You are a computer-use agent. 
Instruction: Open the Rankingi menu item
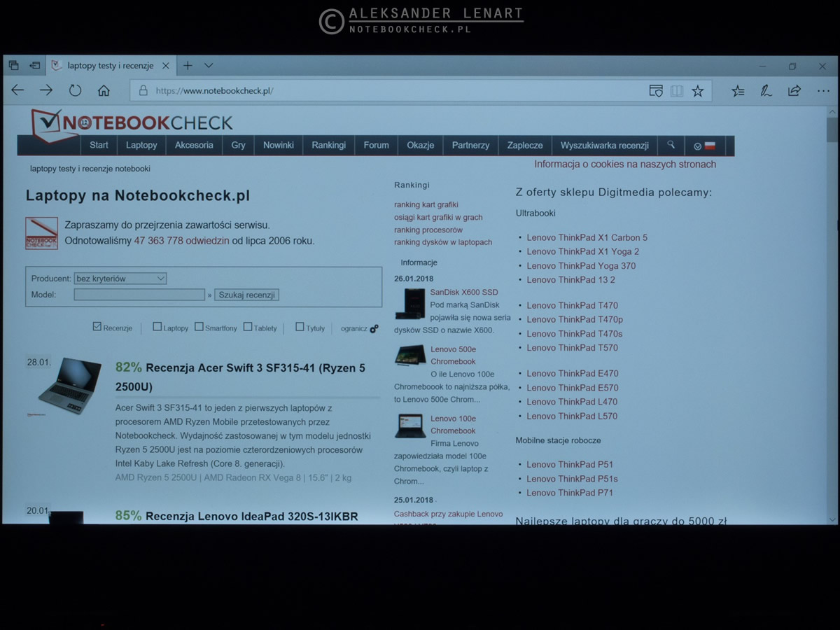click(329, 146)
